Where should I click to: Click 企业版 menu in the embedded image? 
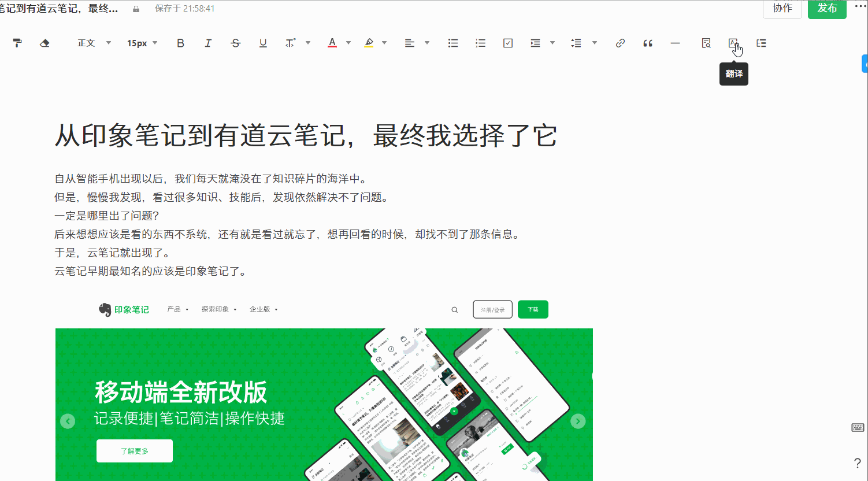tap(264, 309)
